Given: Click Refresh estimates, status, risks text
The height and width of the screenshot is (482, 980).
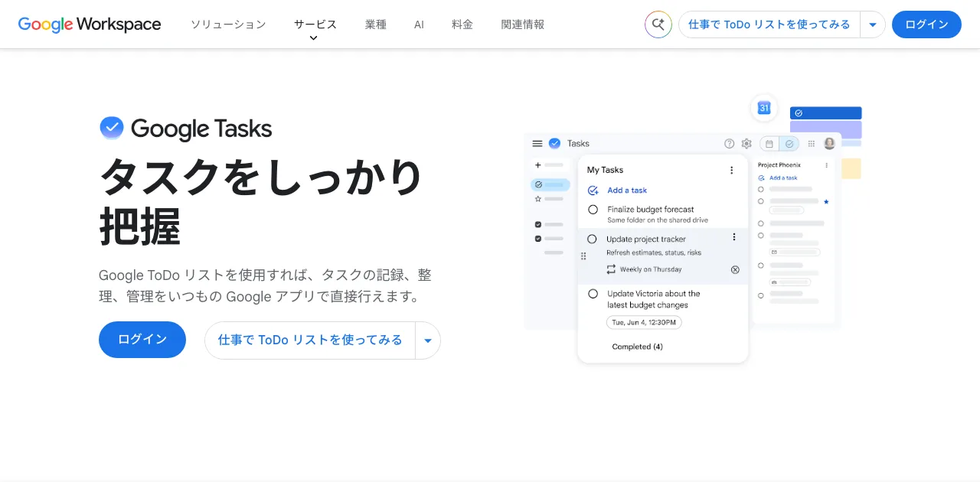Looking at the screenshot, I should [654, 252].
